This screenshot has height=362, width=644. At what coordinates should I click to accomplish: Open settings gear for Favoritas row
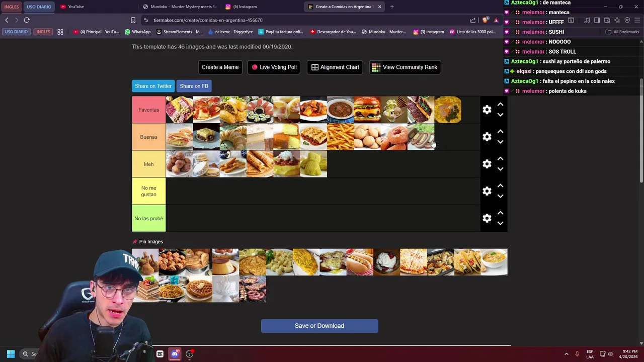pos(487,110)
